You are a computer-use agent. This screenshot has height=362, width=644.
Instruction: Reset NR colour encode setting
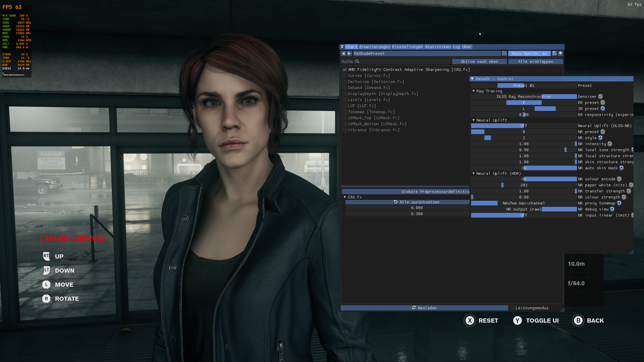(x=619, y=179)
